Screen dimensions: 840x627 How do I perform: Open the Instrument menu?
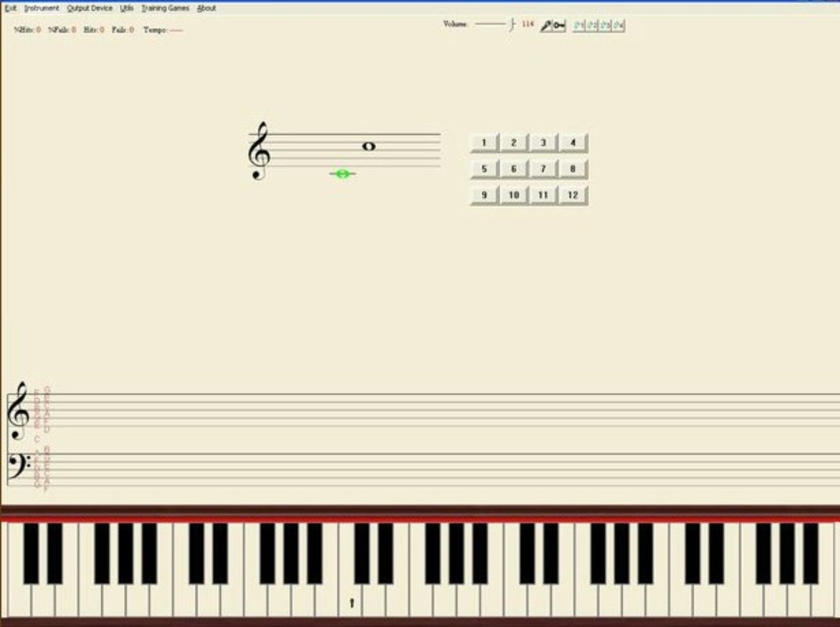pyautogui.click(x=42, y=8)
